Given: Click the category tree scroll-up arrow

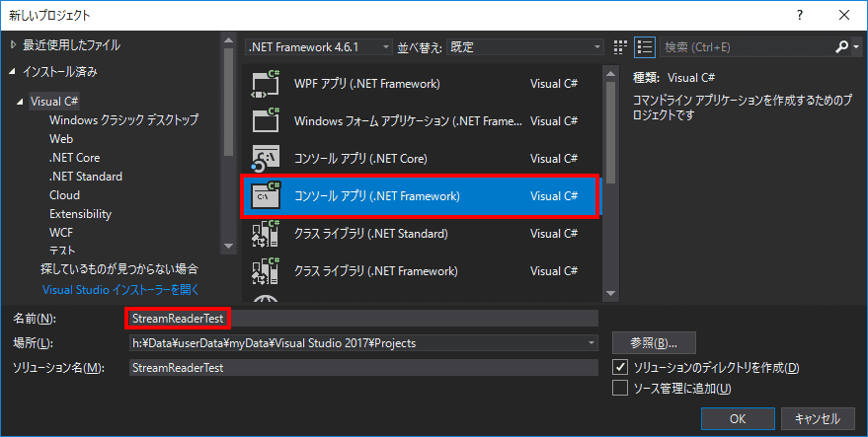Looking at the screenshot, I should coord(229,39).
